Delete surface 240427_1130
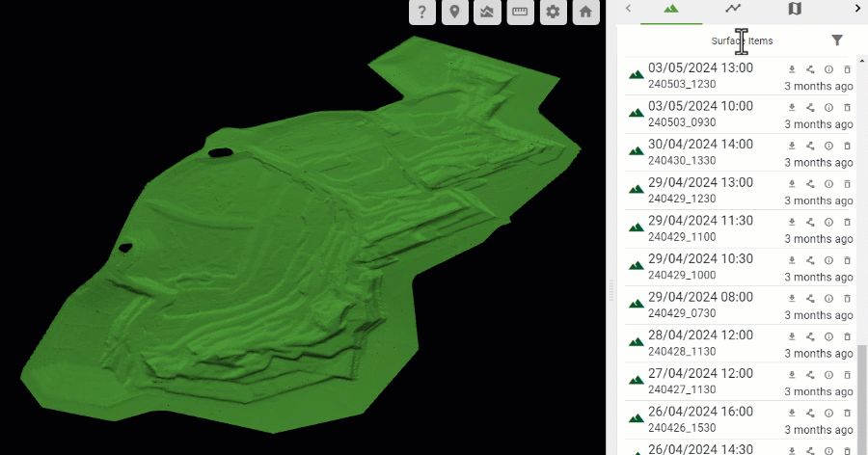868x455 pixels. [x=847, y=375]
